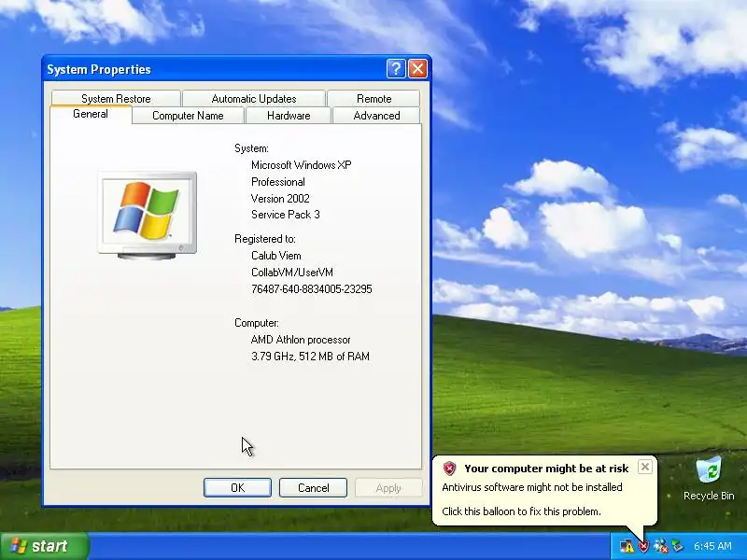747x560 pixels.
Task: Close the security warning balloon
Action: [644, 468]
